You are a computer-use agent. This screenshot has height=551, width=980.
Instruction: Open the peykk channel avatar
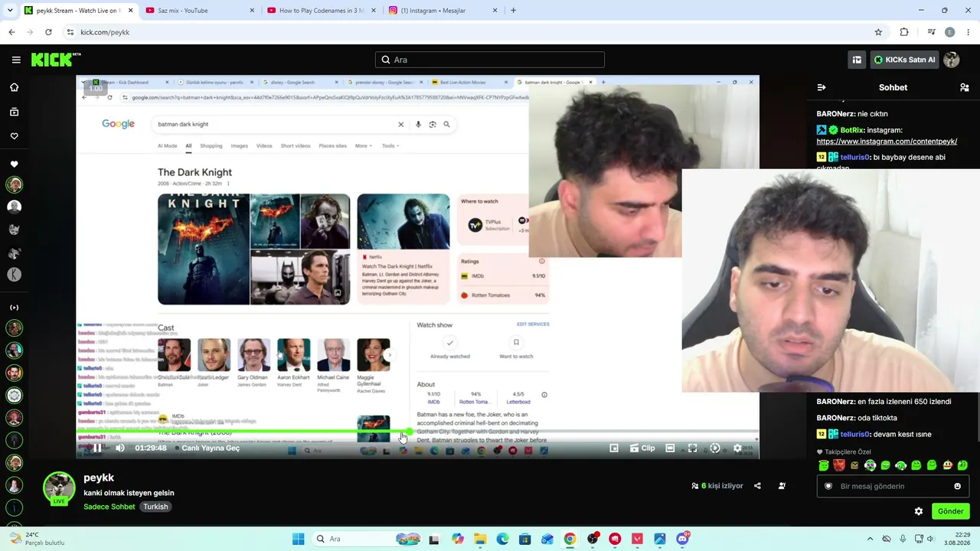tap(59, 488)
